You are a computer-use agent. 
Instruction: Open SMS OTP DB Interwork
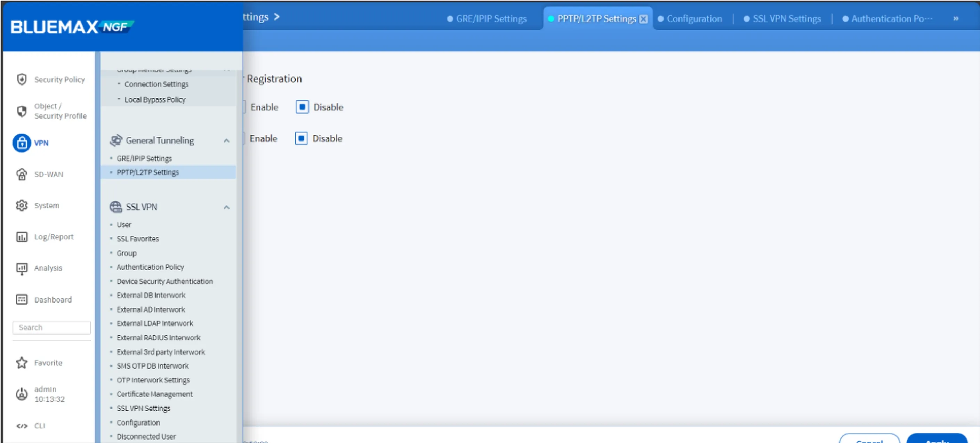(x=153, y=366)
